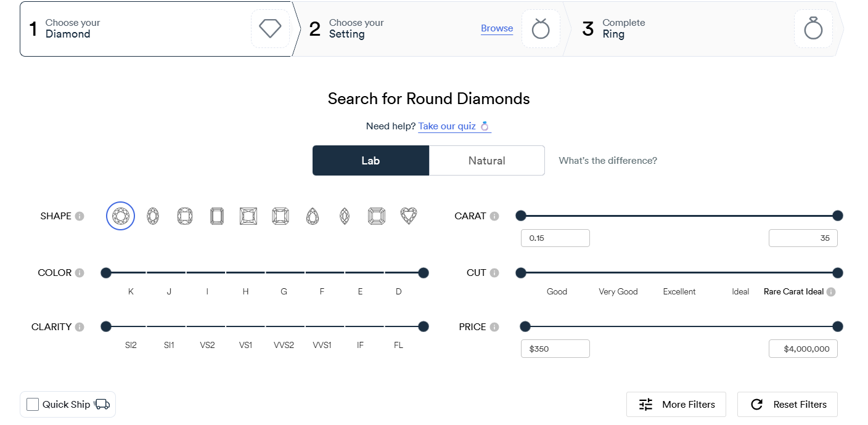868x425 pixels.
Task: Open More Filters
Action: pos(676,404)
